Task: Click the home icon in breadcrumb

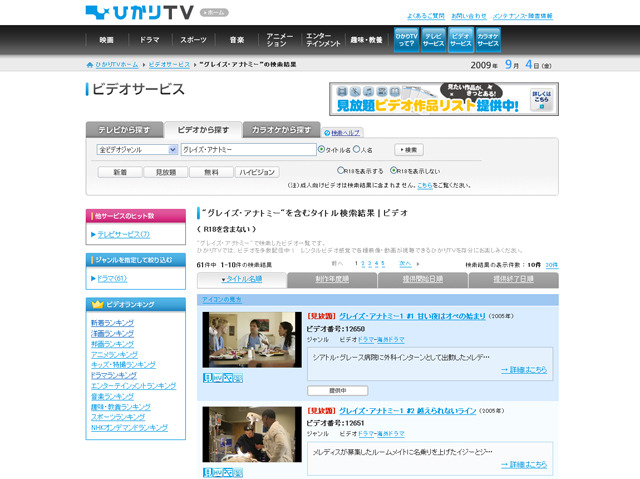Action: [x=90, y=65]
